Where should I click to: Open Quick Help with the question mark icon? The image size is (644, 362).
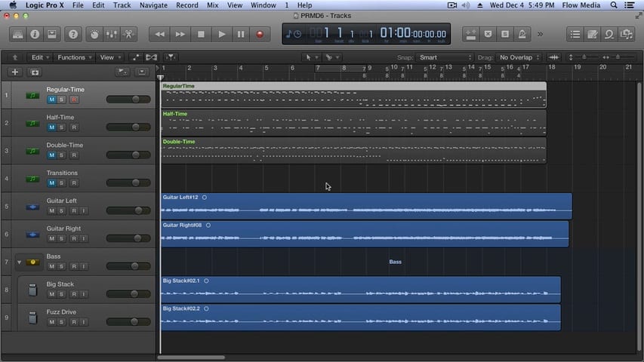pos(72,34)
